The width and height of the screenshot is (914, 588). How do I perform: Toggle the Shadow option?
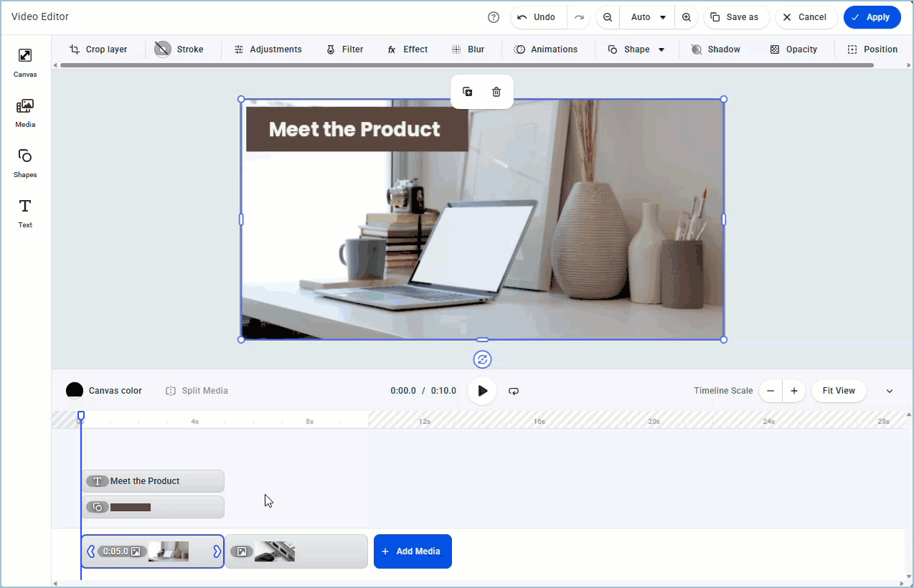click(x=715, y=49)
